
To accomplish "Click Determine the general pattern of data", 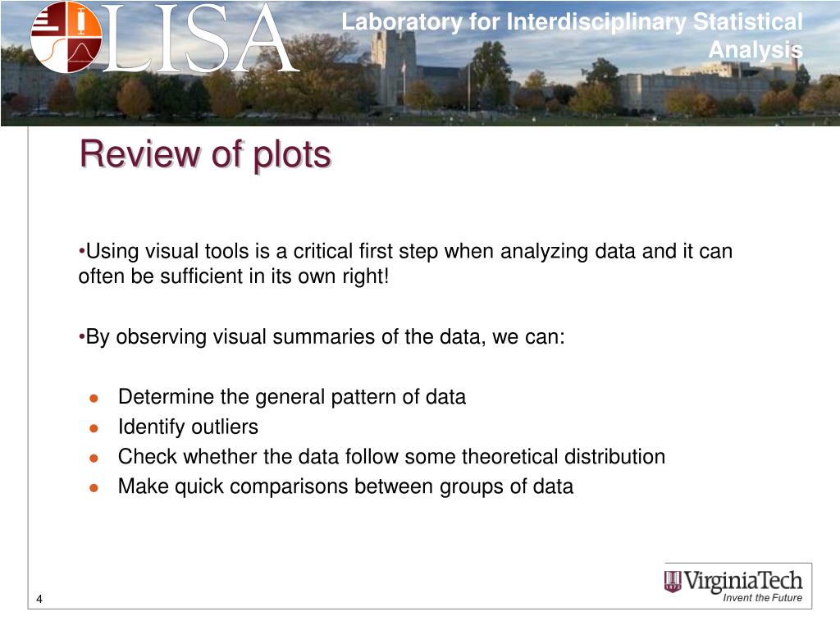I will click(292, 397).
